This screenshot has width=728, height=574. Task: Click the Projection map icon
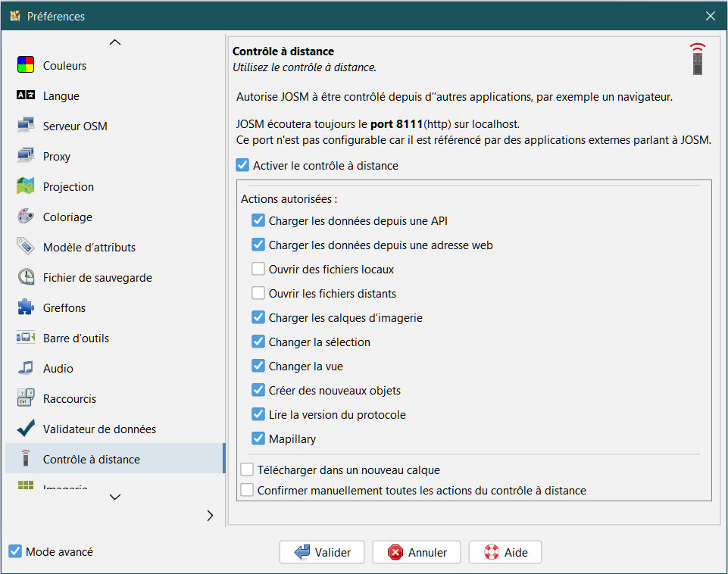point(26,187)
